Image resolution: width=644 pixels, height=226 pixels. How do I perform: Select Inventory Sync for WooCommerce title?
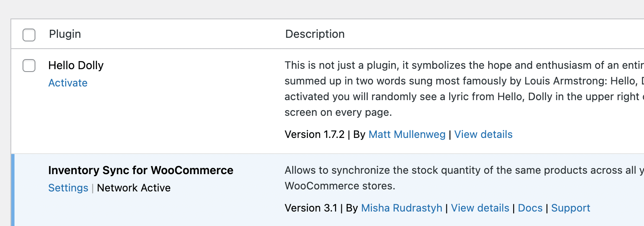pos(140,170)
